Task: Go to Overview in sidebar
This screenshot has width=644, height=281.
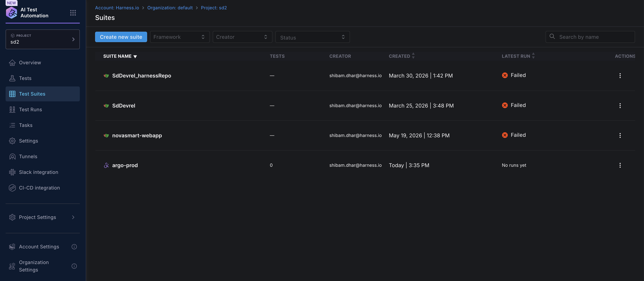Action: pyautogui.click(x=43, y=63)
